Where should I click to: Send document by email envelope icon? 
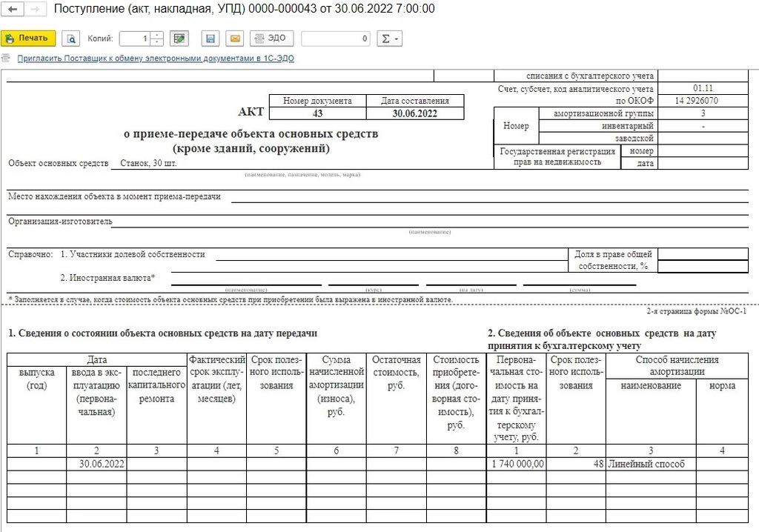[234, 39]
